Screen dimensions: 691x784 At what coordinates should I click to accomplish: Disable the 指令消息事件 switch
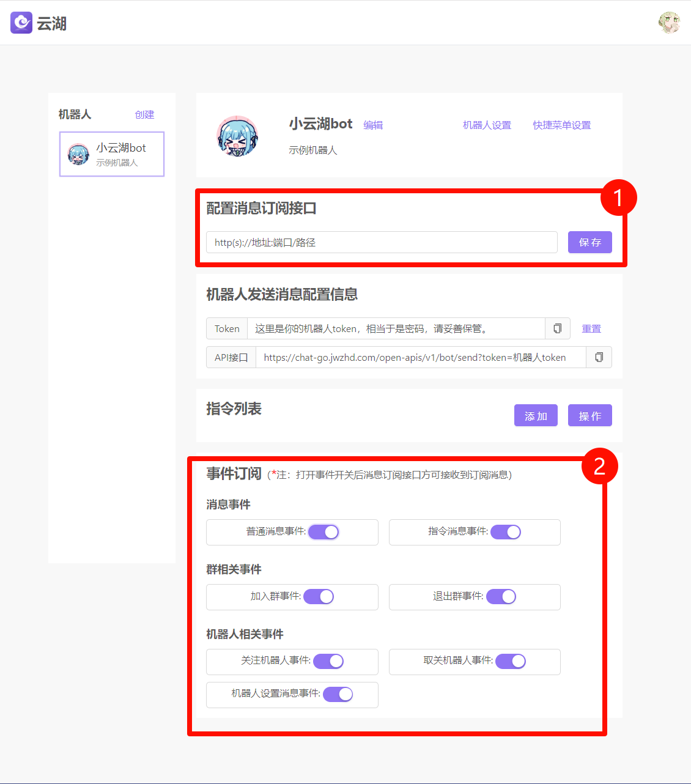pyautogui.click(x=506, y=532)
